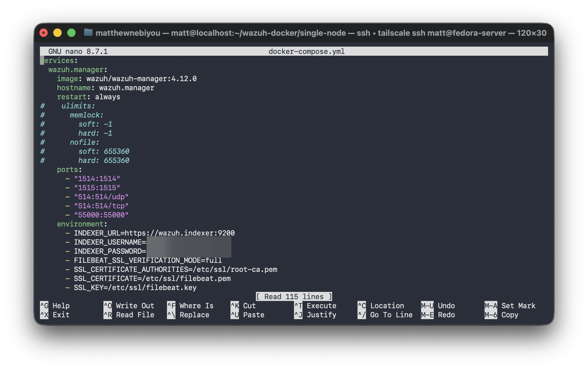Image resolution: width=588 pixels, height=370 pixels.
Task: Click the ^K Cut shortcut
Action: pos(243,306)
